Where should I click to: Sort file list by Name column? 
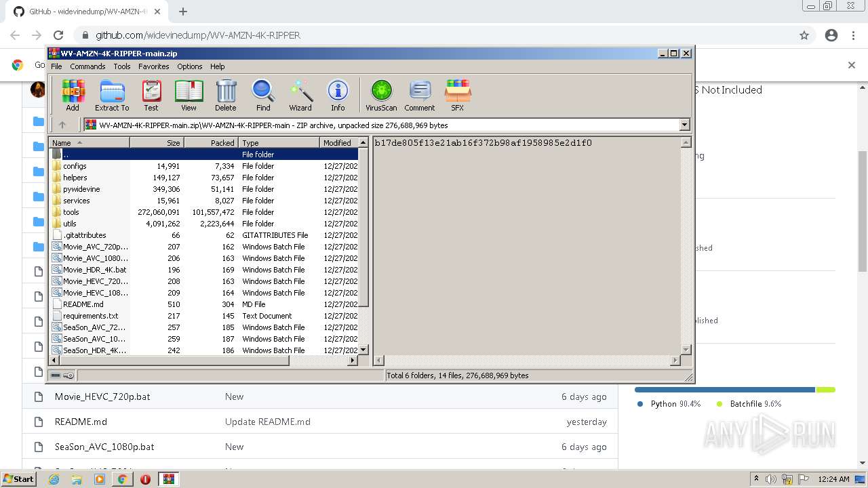(90, 142)
